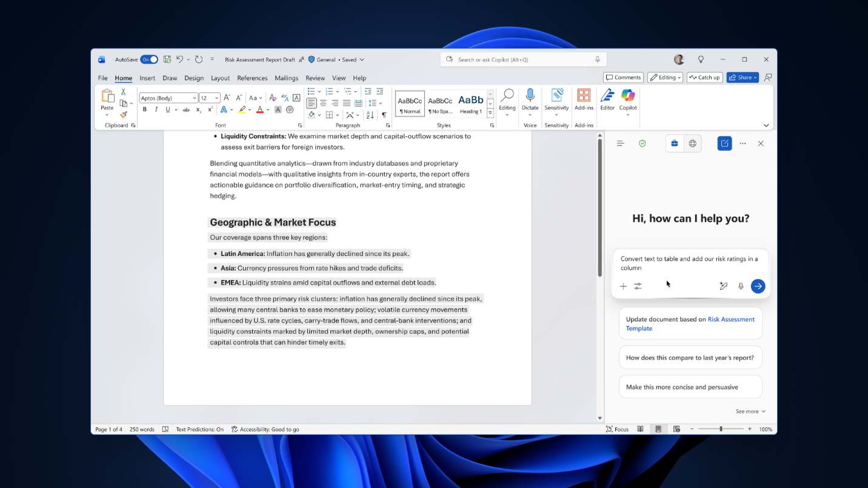
Task: Show paragraph marks with pilcrow icon
Action: [384, 115]
